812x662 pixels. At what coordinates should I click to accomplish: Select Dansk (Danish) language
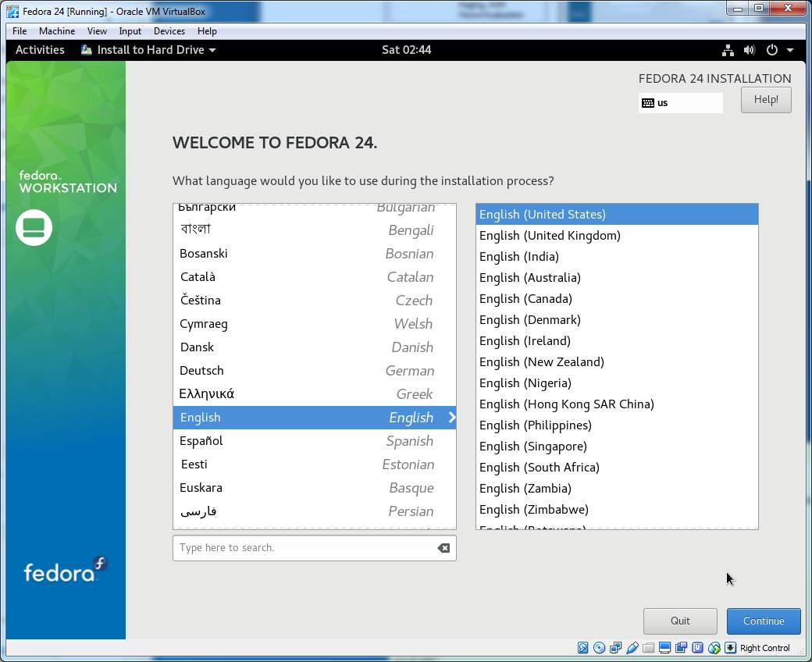pyautogui.click(x=315, y=347)
